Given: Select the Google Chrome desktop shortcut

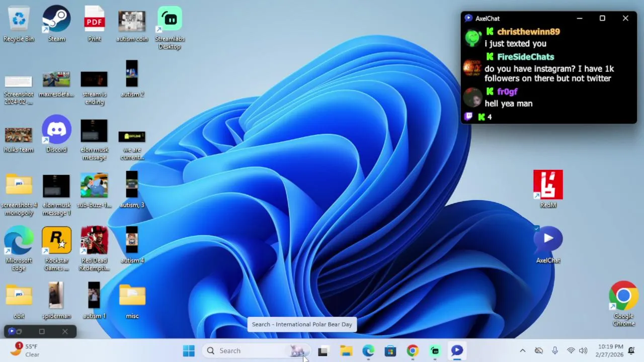Looking at the screenshot, I should 623,304.
